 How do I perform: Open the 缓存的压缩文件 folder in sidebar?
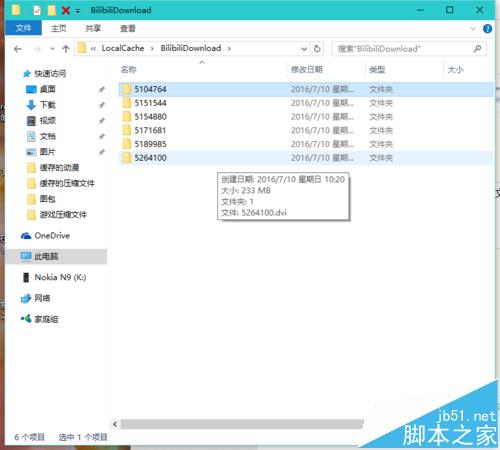(67, 183)
